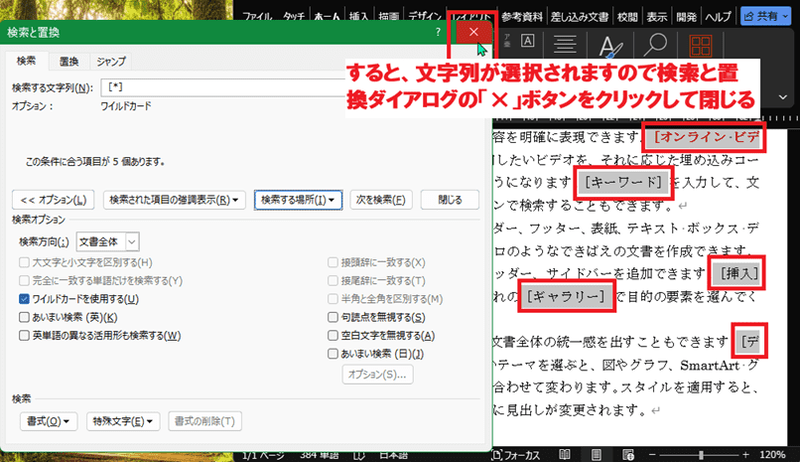Toggle 大文字と小文字を区別する(H) checkbox
This screenshot has width=800, height=462.
pyautogui.click(x=24, y=263)
